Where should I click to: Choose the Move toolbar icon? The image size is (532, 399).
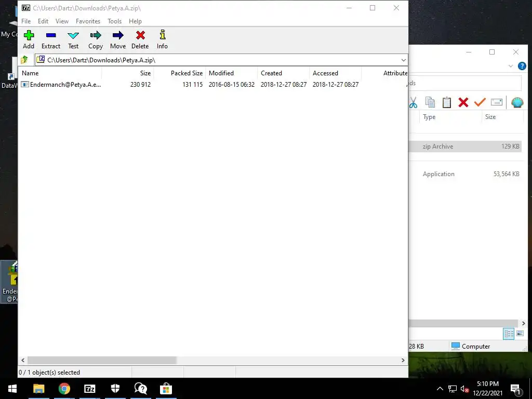(x=118, y=39)
